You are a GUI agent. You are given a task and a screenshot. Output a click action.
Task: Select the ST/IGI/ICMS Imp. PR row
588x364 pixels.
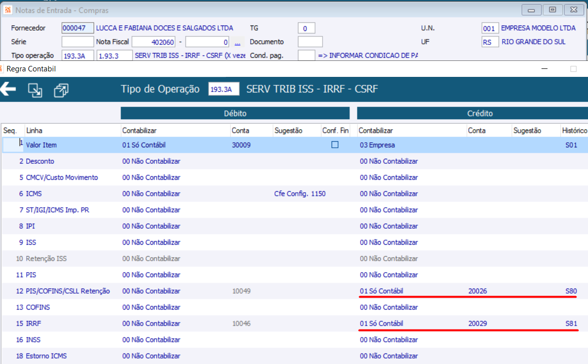(295, 210)
